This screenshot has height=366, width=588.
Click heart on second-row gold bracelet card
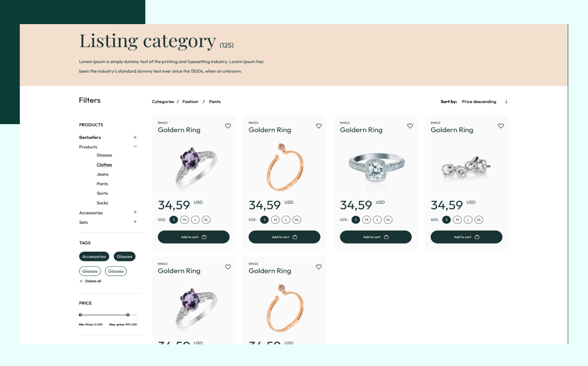click(x=319, y=267)
